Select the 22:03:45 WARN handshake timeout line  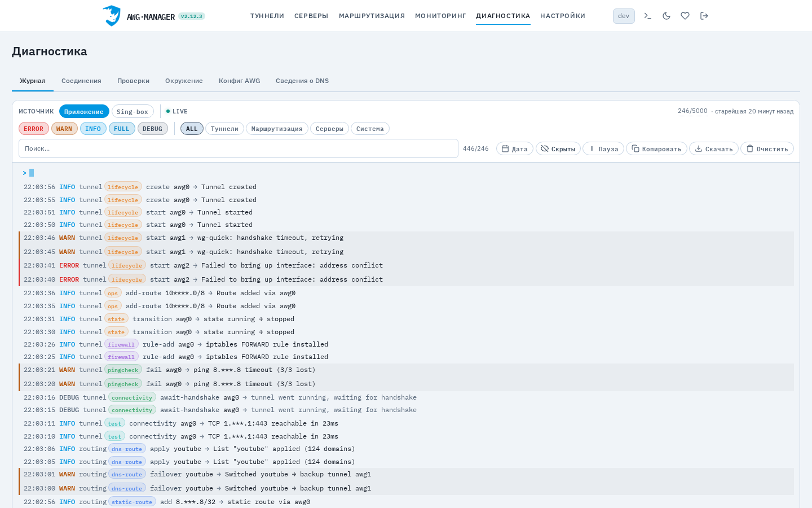pos(407,252)
